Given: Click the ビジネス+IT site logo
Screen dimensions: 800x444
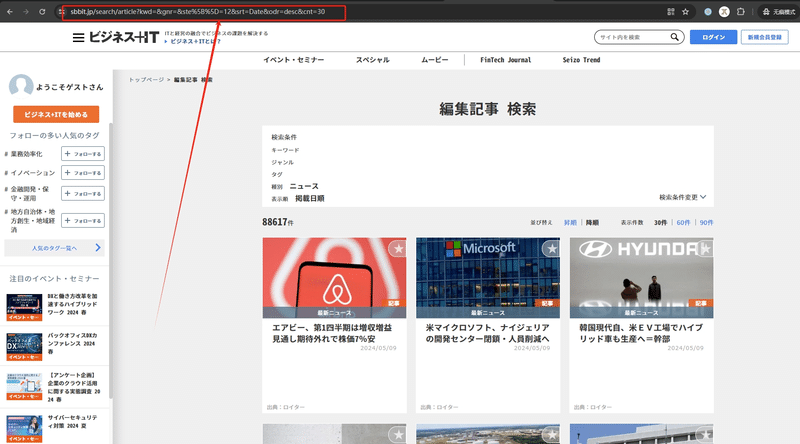Looking at the screenshot, I should click(124, 37).
